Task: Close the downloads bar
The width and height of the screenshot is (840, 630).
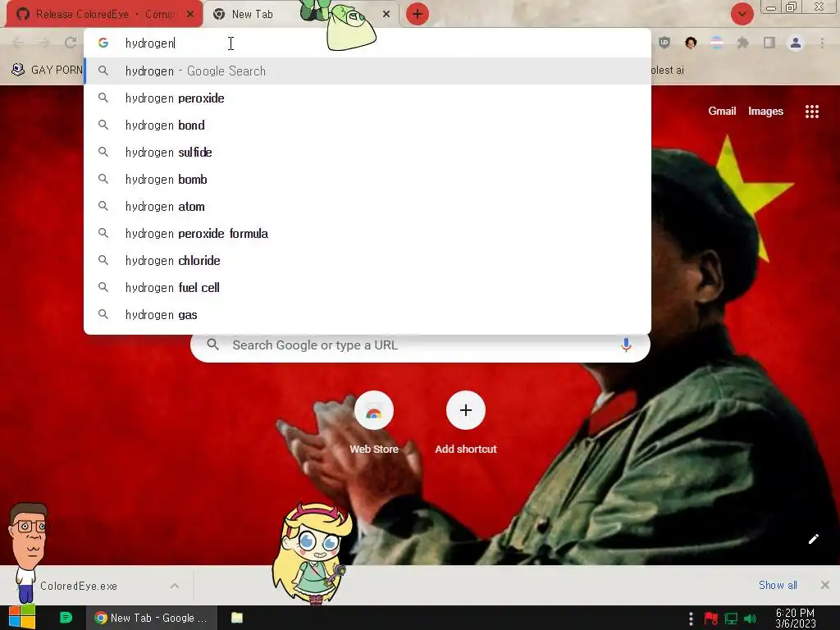Action: [825, 585]
